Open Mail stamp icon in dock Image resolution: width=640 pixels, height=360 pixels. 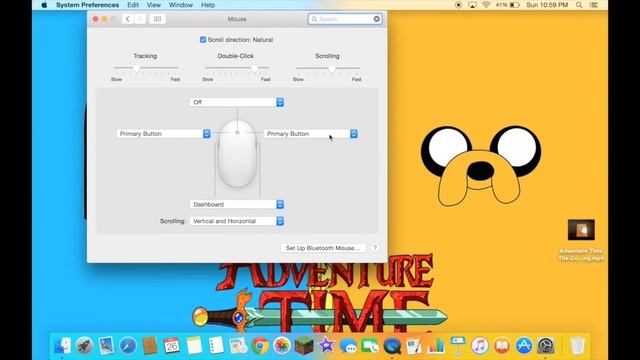(106, 346)
